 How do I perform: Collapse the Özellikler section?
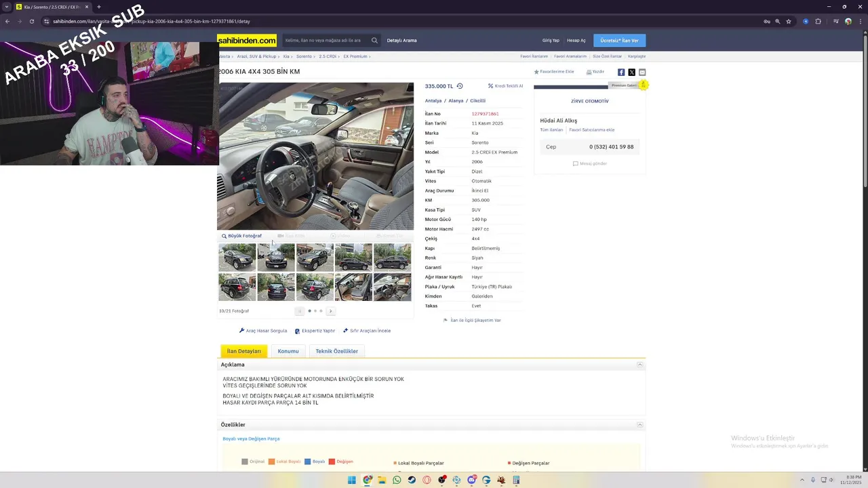pyautogui.click(x=639, y=425)
